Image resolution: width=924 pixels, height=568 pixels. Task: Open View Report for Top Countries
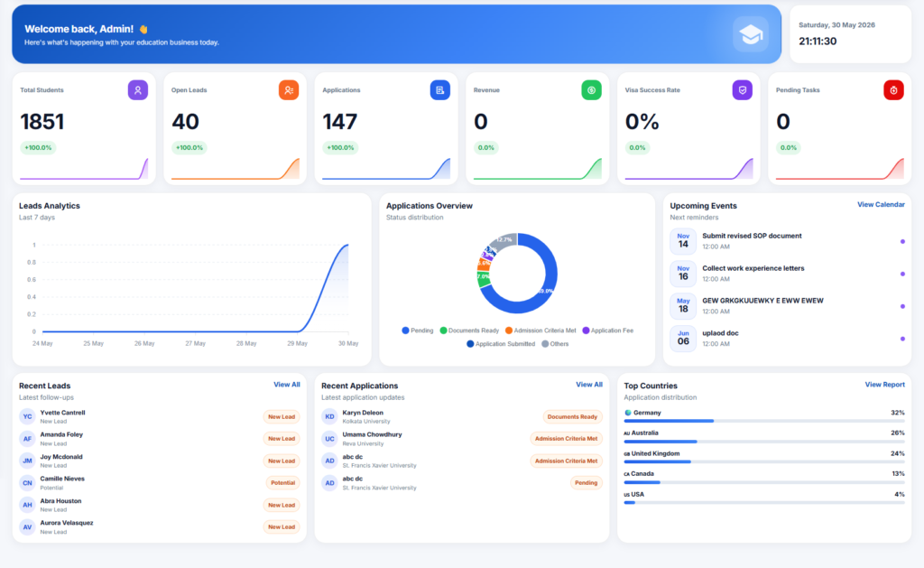(884, 385)
